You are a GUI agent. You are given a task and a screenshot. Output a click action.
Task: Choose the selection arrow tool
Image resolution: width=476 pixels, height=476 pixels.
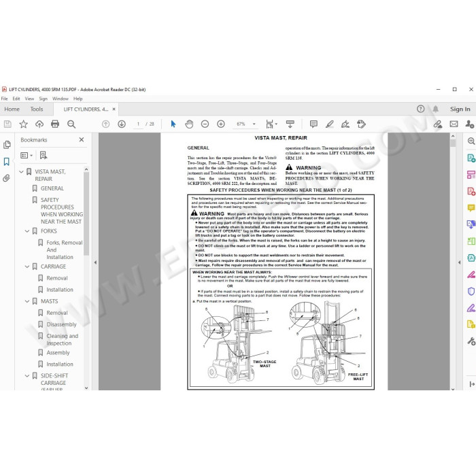click(173, 124)
